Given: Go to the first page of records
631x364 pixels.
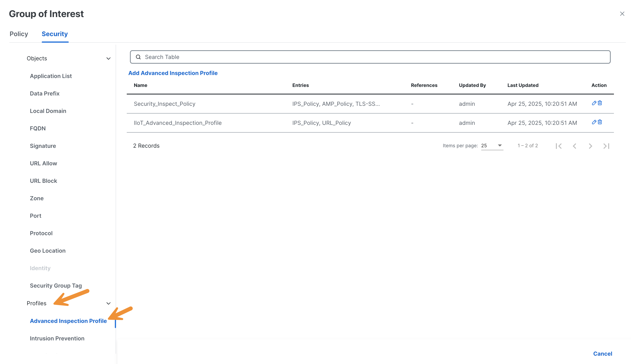Looking at the screenshot, I should 558,146.
